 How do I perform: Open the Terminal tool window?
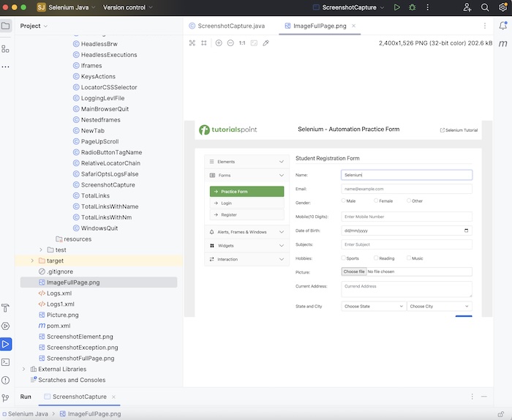point(6,361)
